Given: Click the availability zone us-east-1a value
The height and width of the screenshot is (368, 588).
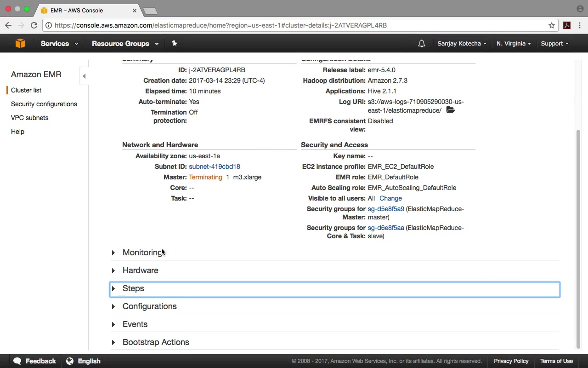Looking at the screenshot, I should coord(204,156).
